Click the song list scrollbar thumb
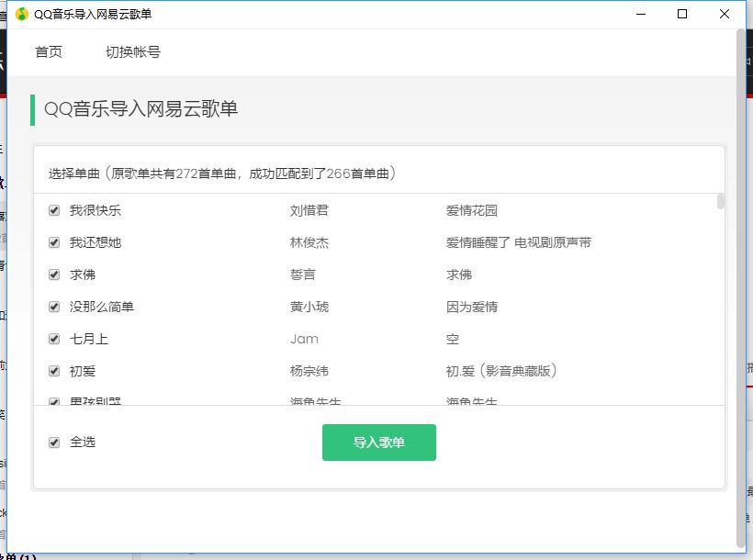The image size is (753, 560). click(720, 201)
